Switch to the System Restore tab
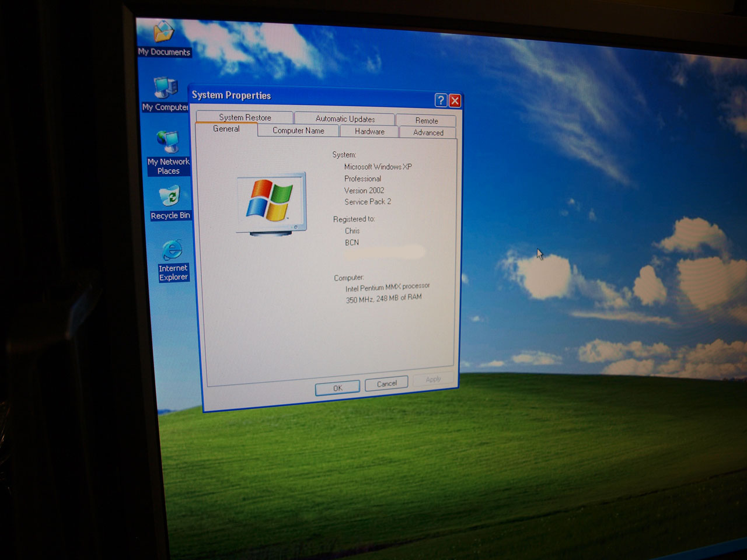747x560 pixels. pyautogui.click(x=245, y=117)
